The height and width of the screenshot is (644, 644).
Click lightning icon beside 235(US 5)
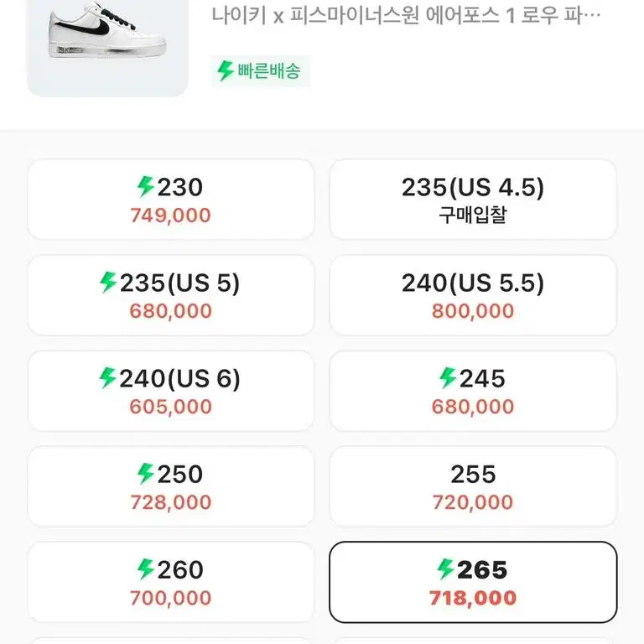pyautogui.click(x=108, y=282)
